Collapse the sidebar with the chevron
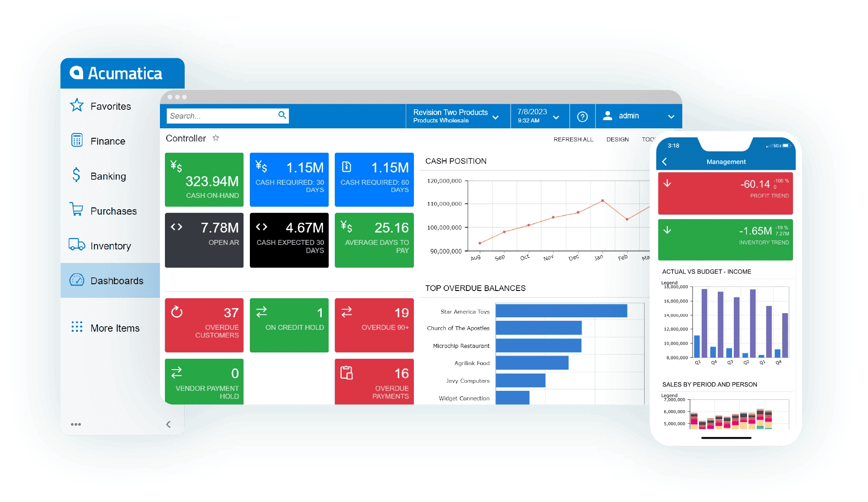This screenshot has width=868, height=502. [168, 424]
